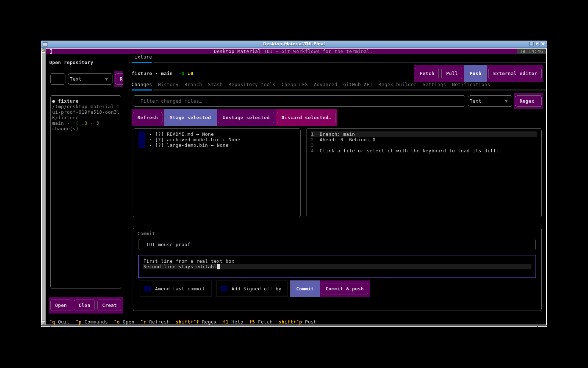This screenshot has height=368, width=588.
Task: Click shift+^p Push in the footer
Action: point(298,322)
